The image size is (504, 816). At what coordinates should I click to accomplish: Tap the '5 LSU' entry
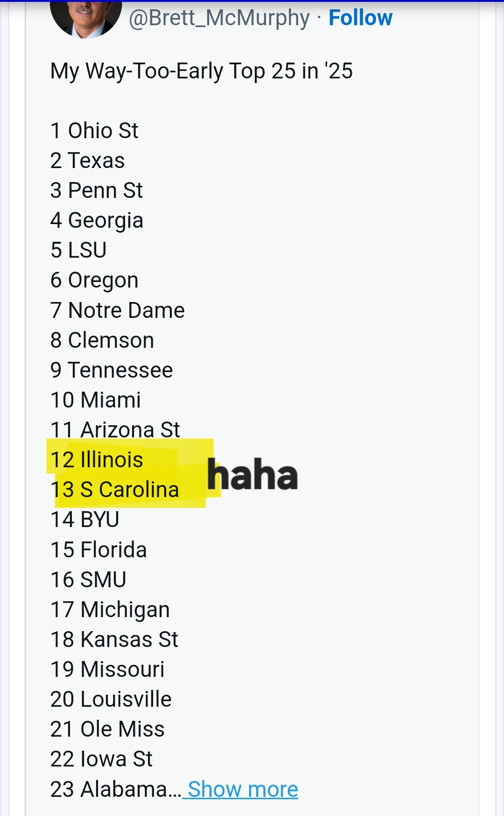(78, 250)
